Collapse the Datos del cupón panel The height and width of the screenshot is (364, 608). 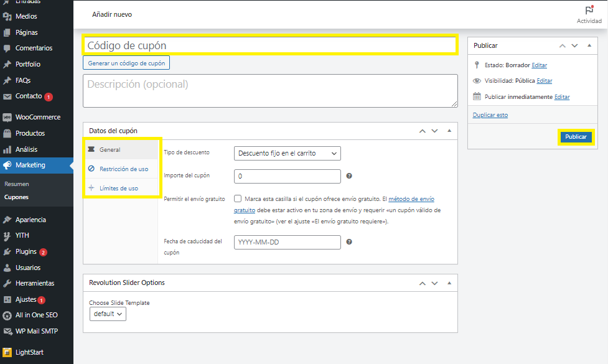449,131
